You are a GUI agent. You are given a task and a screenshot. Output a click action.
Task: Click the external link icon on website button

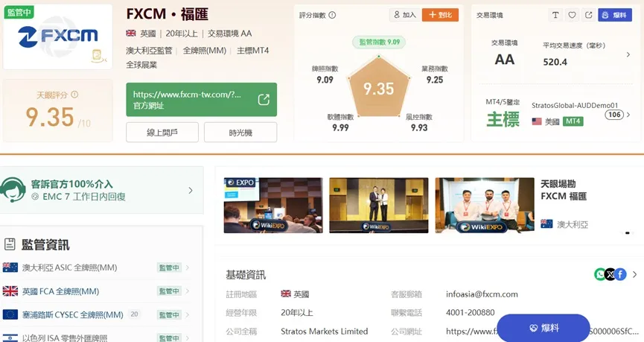coord(264,100)
